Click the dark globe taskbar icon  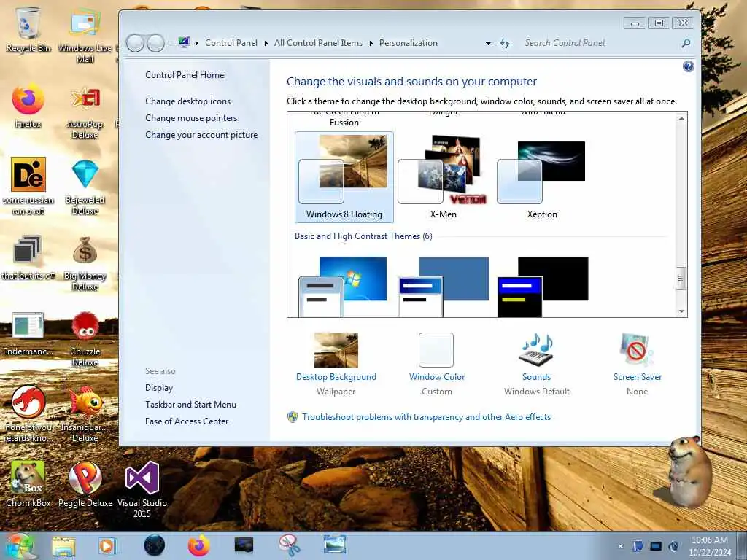tap(154, 545)
